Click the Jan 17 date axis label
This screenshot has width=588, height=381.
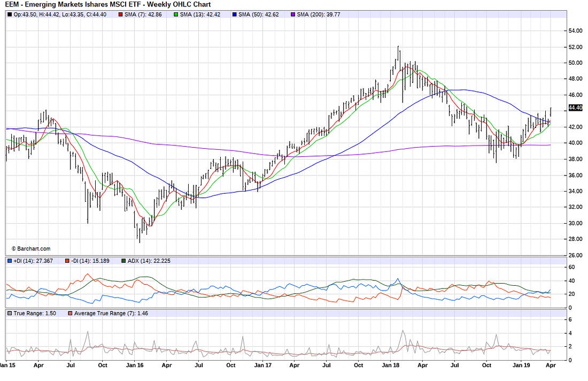[263, 365]
